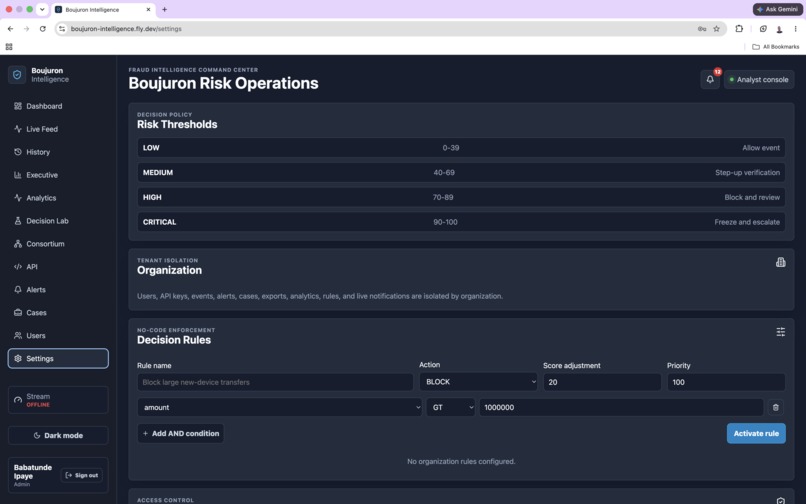
Task: Click the Organization building icon
Action: coord(780,262)
